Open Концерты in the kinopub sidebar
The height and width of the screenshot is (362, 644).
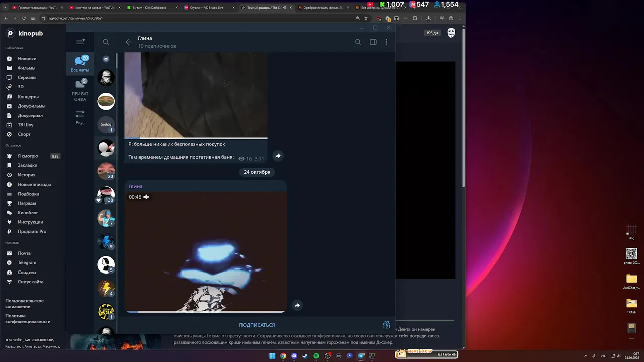coord(28,97)
